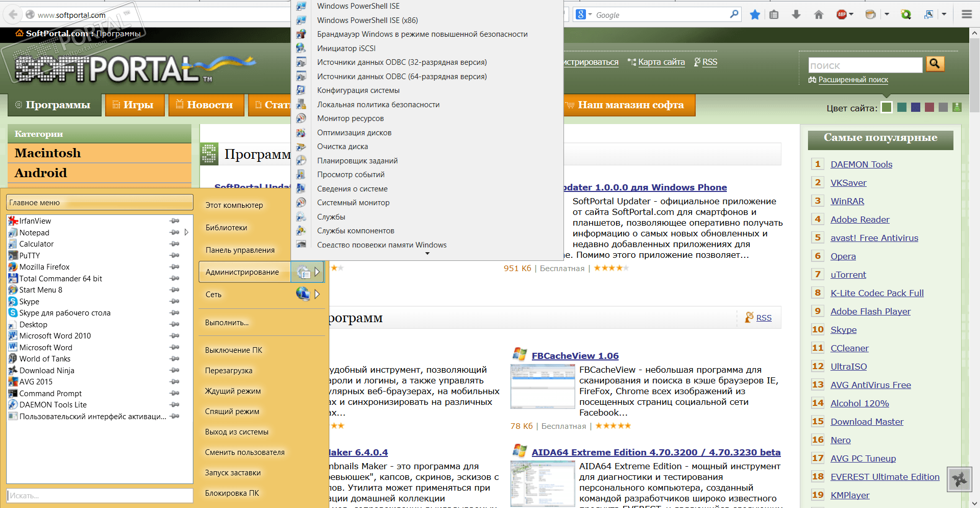Viewport: 980px width, 508px height.
Task: Click the floating gear icon near the page bottom
Action: tap(960, 479)
